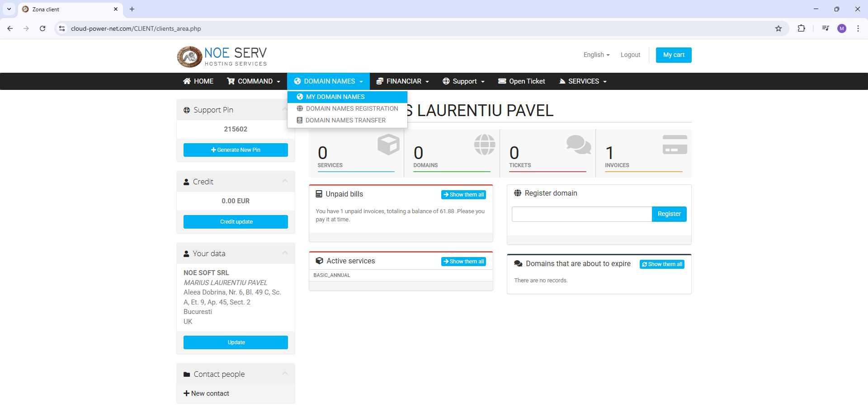Show all unpaid bills
This screenshot has width=868, height=412.
(463, 195)
